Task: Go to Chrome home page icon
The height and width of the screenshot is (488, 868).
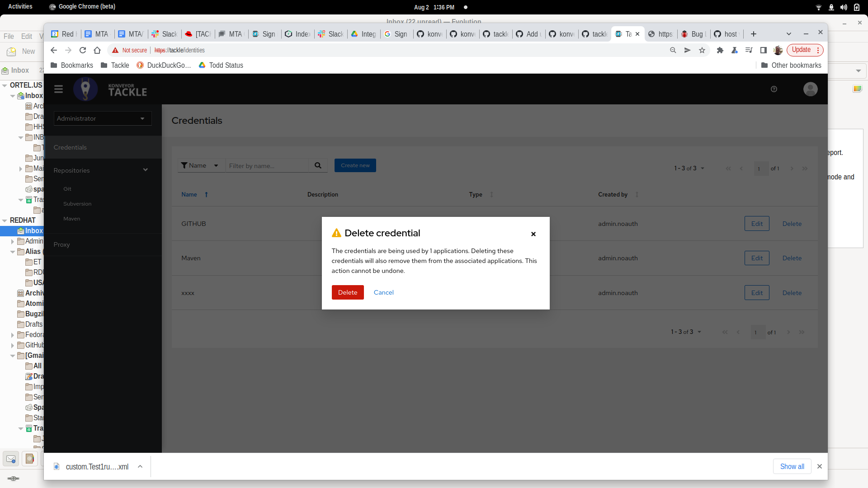Action: click(97, 50)
